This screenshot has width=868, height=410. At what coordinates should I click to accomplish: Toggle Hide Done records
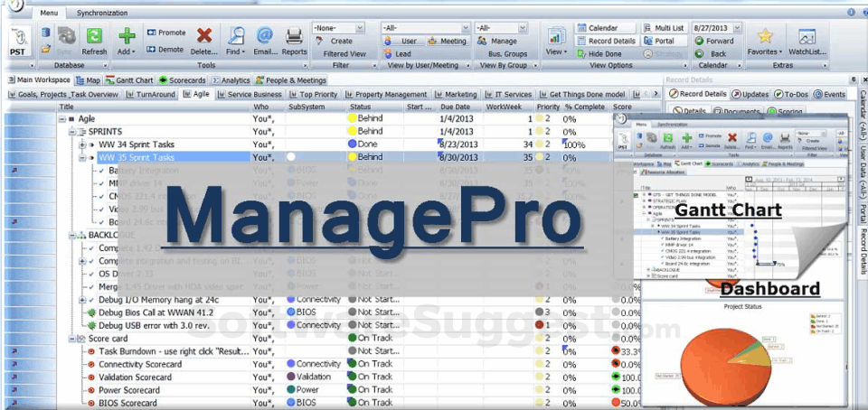pyautogui.click(x=599, y=53)
